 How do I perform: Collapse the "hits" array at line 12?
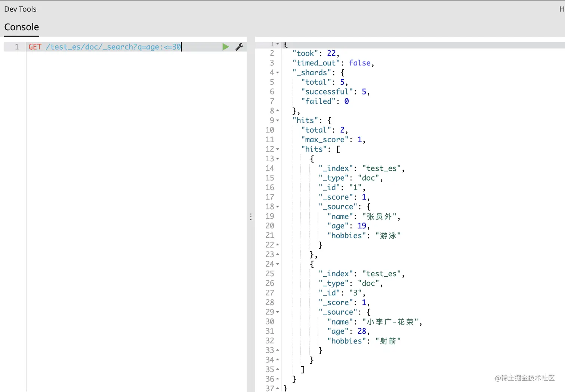pos(278,149)
